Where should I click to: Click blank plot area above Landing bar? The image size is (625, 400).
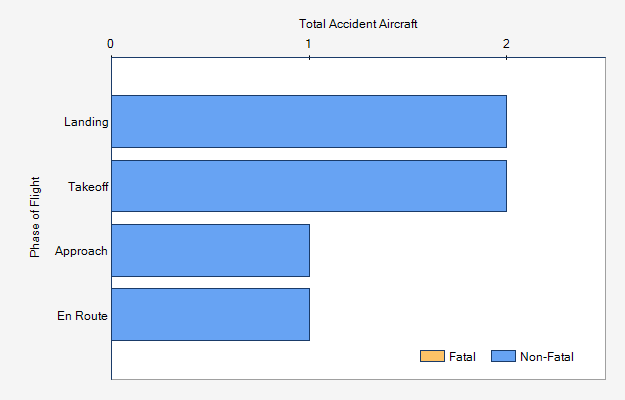pyautogui.click(x=358, y=76)
